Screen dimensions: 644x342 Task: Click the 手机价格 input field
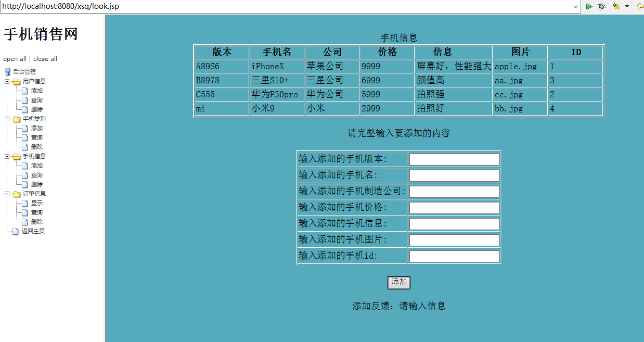(x=454, y=208)
